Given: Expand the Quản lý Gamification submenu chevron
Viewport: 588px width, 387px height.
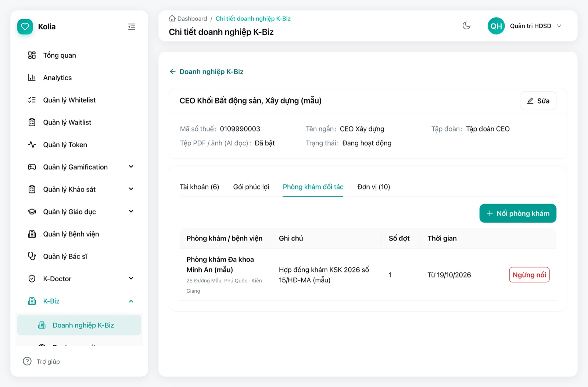Looking at the screenshot, I should click(131, 167).
